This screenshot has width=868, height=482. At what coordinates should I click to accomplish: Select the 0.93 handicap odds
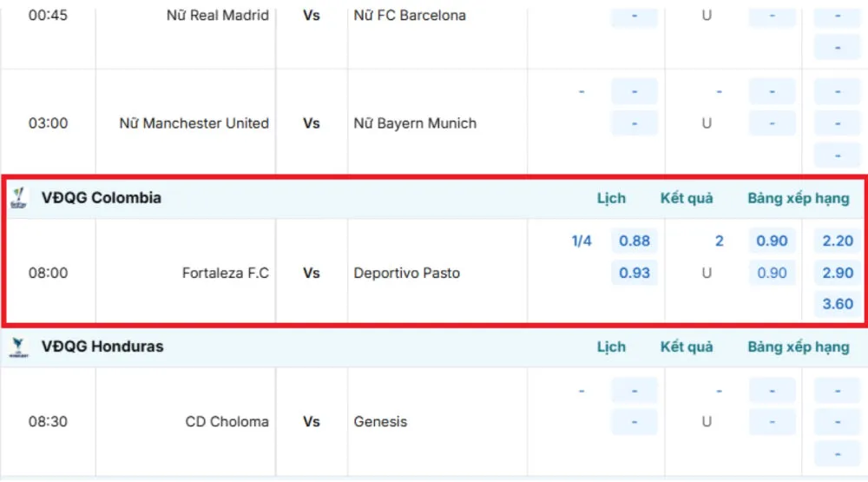click(635, 273)
